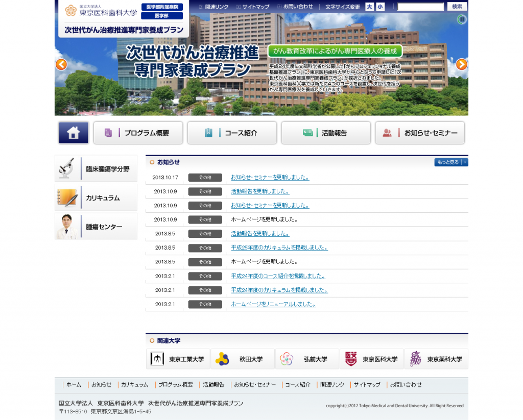The height and width of the screenshot is (420, 523).
Task: Click the 検索 search button
Action: [x=457, y=7]
